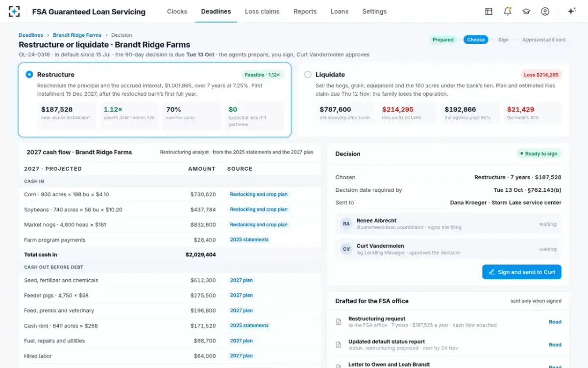Click the FSA Guaranteed Loan Servicing logo icon

pos(14,11)
